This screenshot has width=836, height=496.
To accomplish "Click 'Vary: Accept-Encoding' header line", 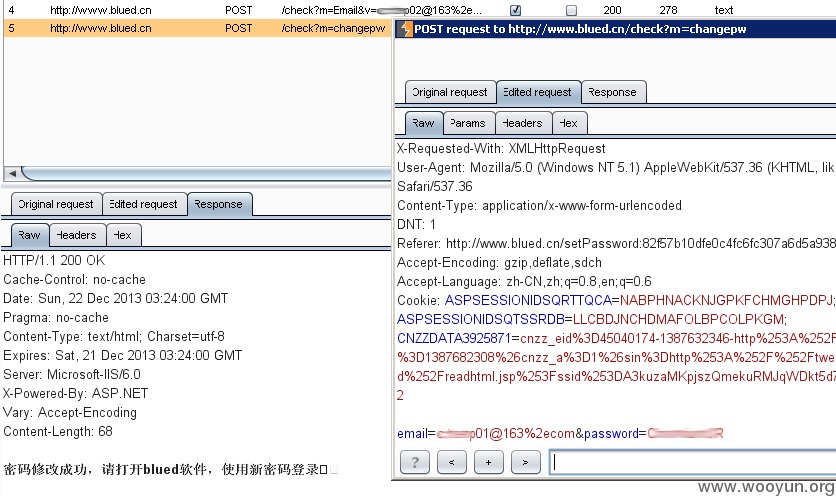I will [x=70, y=412].
